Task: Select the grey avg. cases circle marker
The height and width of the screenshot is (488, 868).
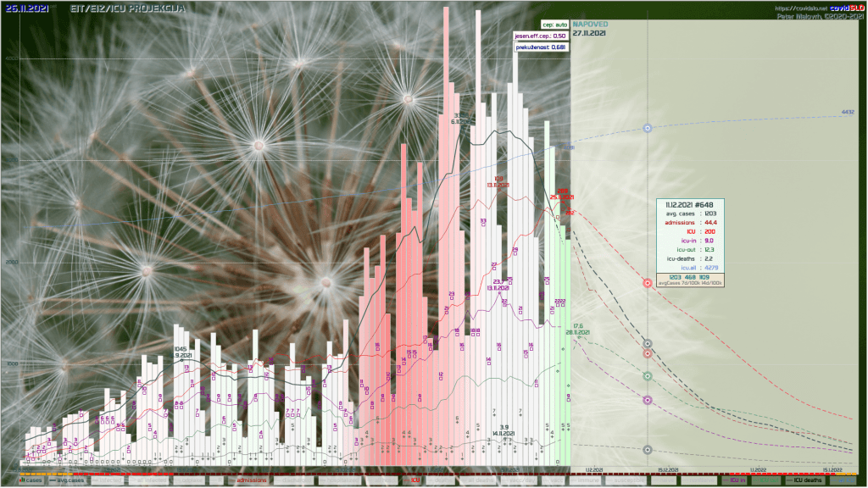Action: [648, 343]
